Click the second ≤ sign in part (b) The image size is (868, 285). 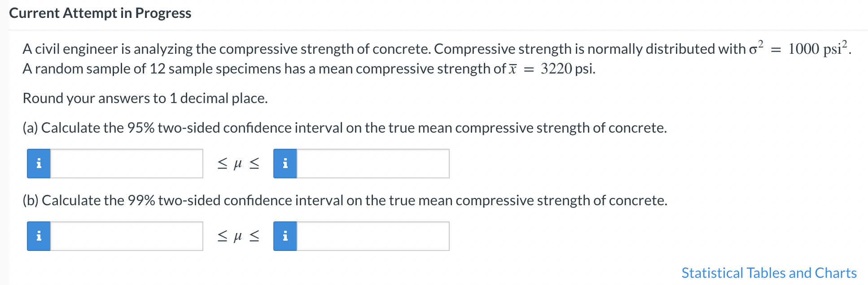click(x=254, y=236)
